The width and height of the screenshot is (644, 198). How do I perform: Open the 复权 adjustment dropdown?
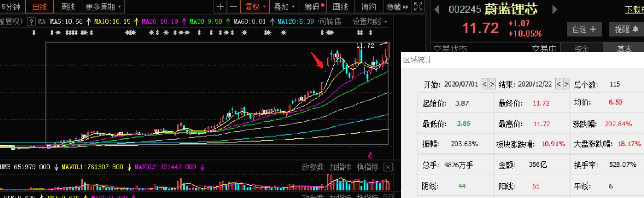pyautogui.click(x=255, y=7)
